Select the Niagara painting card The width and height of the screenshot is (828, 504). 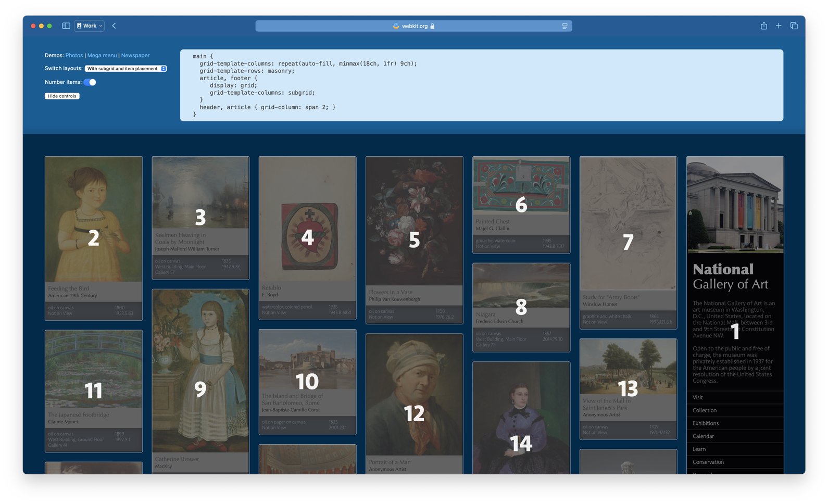[521, 307]
